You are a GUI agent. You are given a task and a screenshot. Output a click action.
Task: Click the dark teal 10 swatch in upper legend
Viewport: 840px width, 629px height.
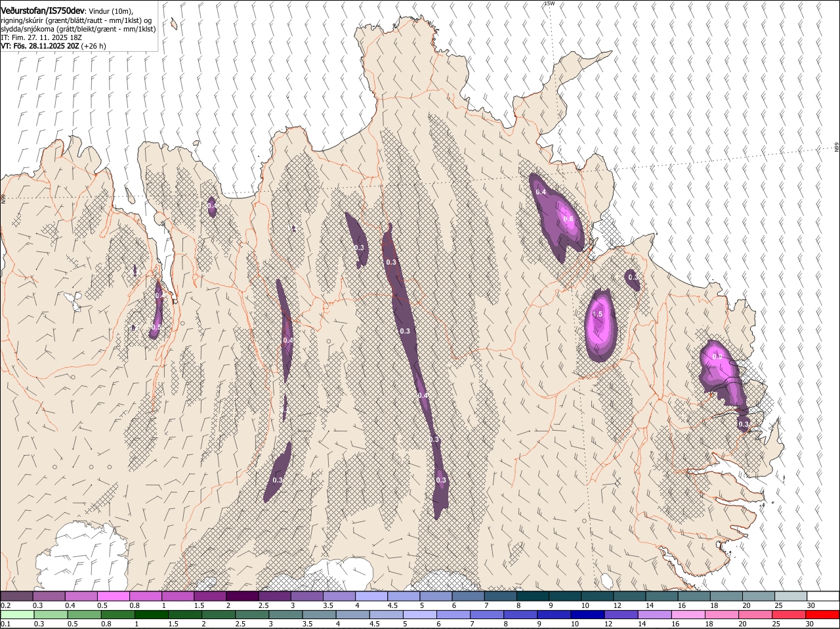click(x=597, y=596)
